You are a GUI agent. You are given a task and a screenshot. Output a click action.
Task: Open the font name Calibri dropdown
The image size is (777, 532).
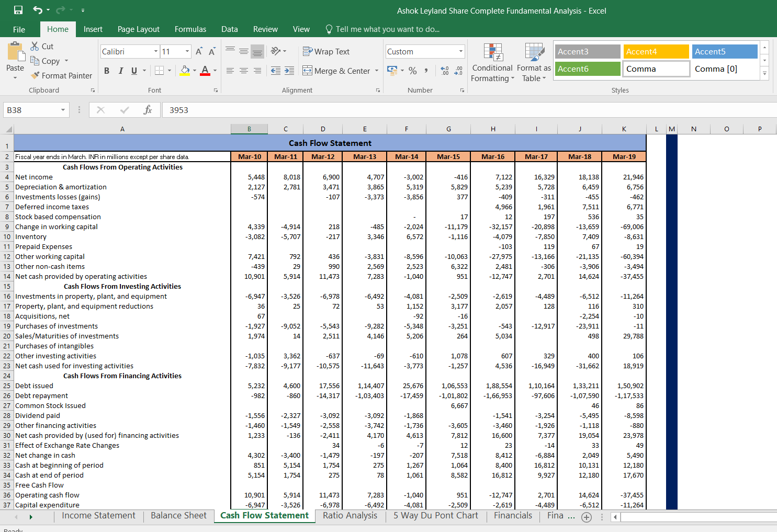[x=156, y=51]
